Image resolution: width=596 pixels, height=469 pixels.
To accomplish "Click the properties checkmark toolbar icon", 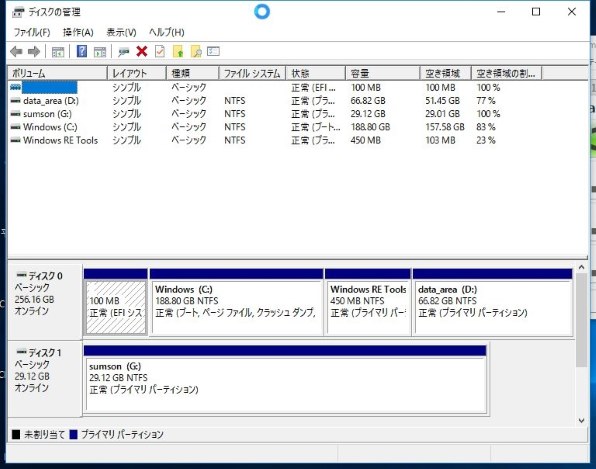I will click(x=160, y=51).
